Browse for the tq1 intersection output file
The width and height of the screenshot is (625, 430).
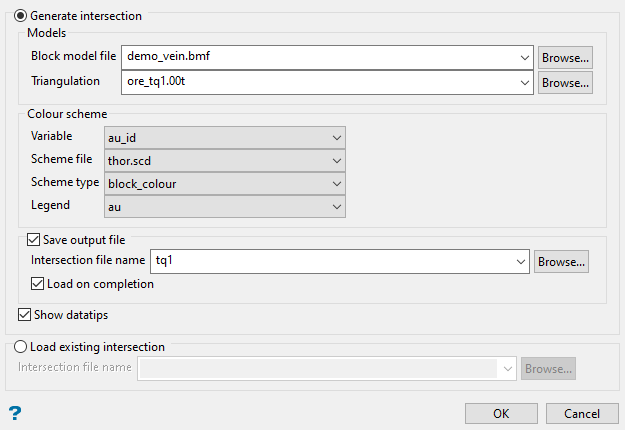[561, 262]
